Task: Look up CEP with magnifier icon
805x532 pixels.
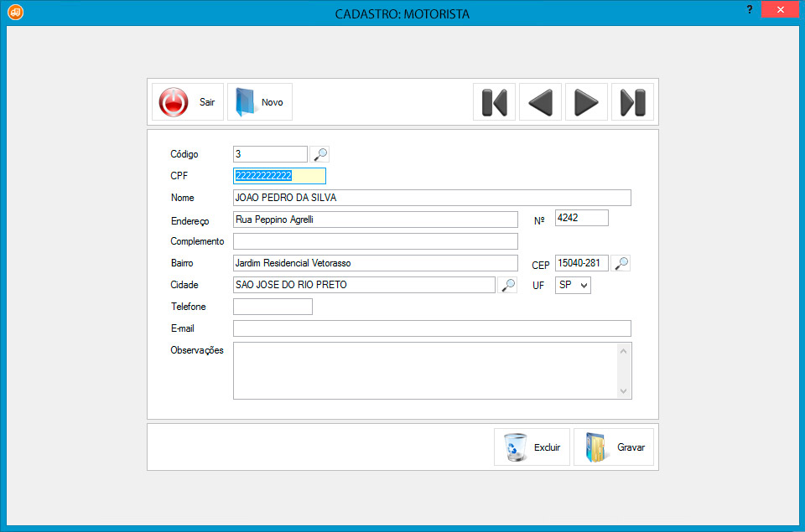Action: 621,263
